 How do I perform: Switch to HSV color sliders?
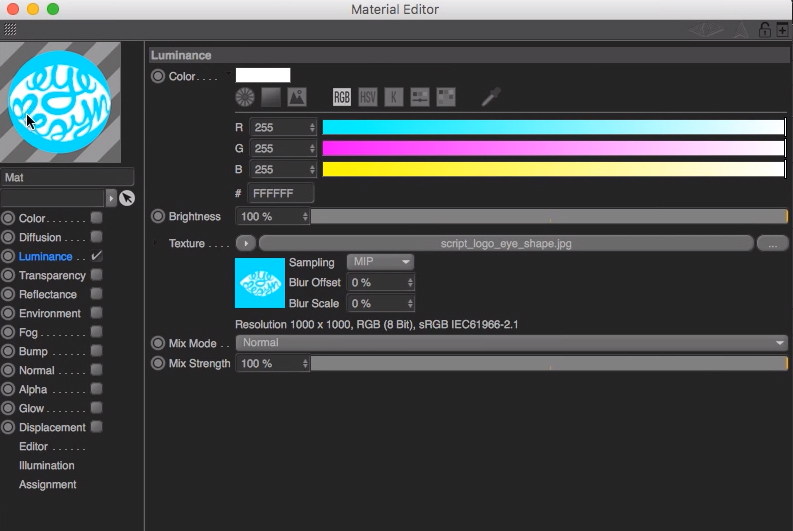click(x=368, y=97)
